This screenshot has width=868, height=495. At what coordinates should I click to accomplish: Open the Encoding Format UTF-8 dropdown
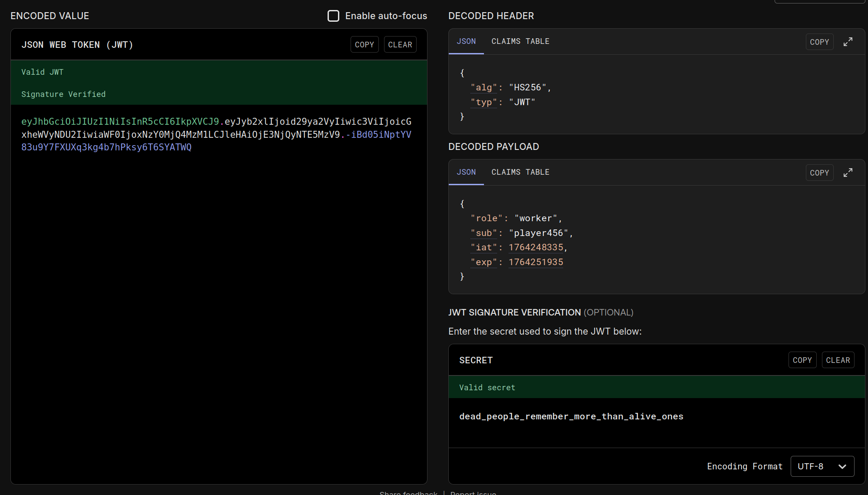click(822, 466)
